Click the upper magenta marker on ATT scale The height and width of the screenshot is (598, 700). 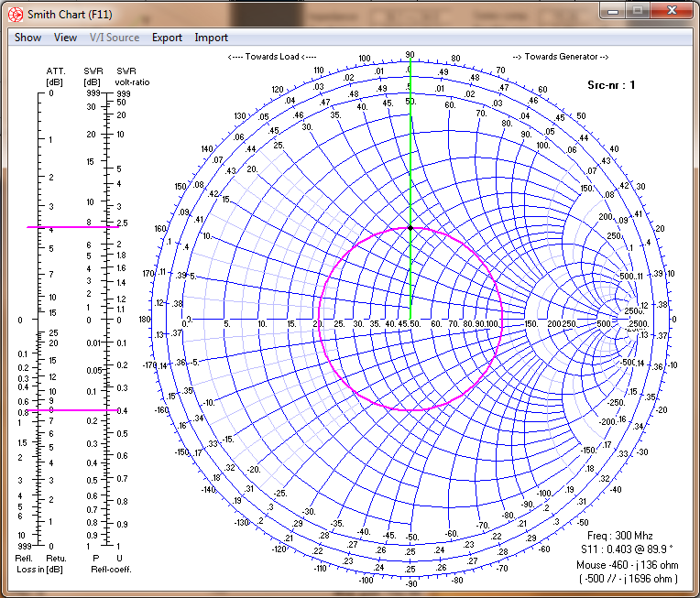pos(72,227)
